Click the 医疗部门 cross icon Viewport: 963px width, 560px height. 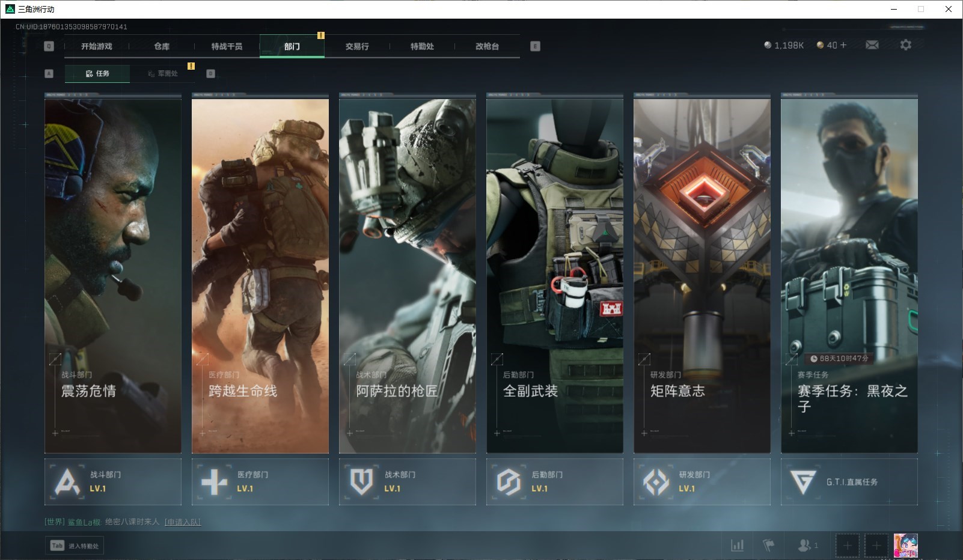[214, 482]
